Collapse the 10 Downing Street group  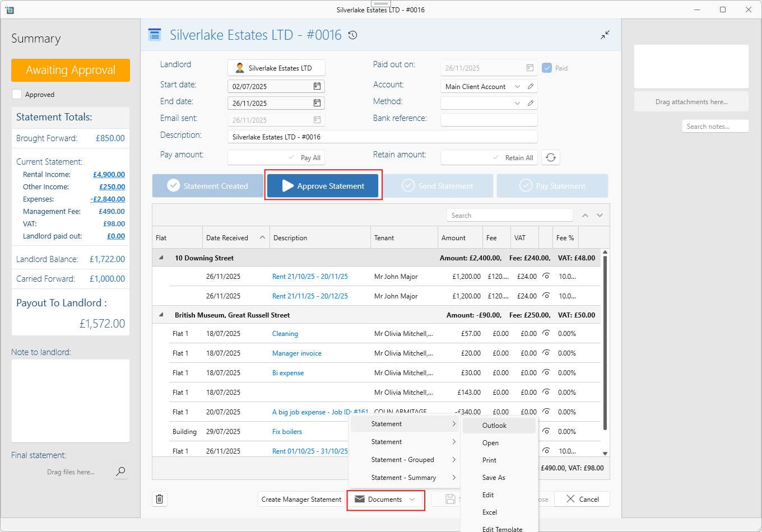coord(161,258)
